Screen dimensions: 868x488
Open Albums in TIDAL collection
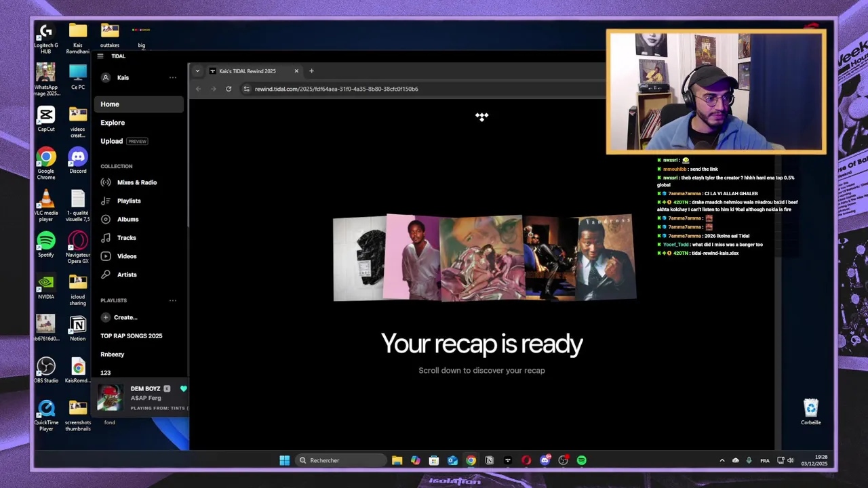click(x=119, y=220)
